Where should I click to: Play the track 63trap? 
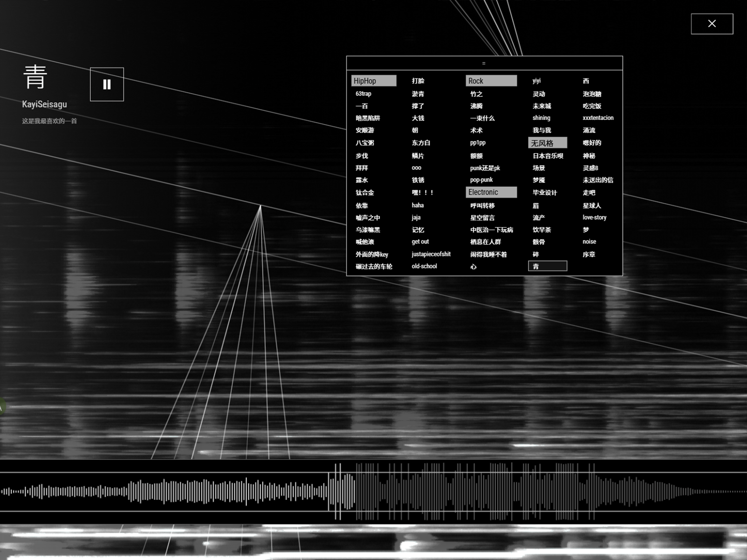pyautogui.click(x=364, y=93)
